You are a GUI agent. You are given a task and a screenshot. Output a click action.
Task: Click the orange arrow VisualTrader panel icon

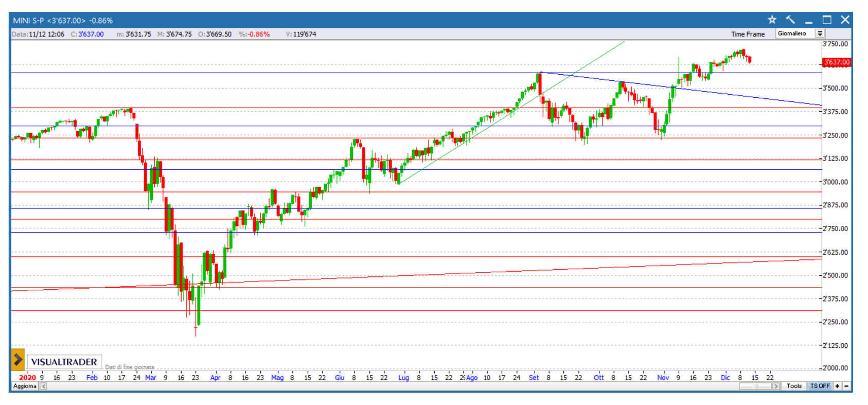coord(17,360)
